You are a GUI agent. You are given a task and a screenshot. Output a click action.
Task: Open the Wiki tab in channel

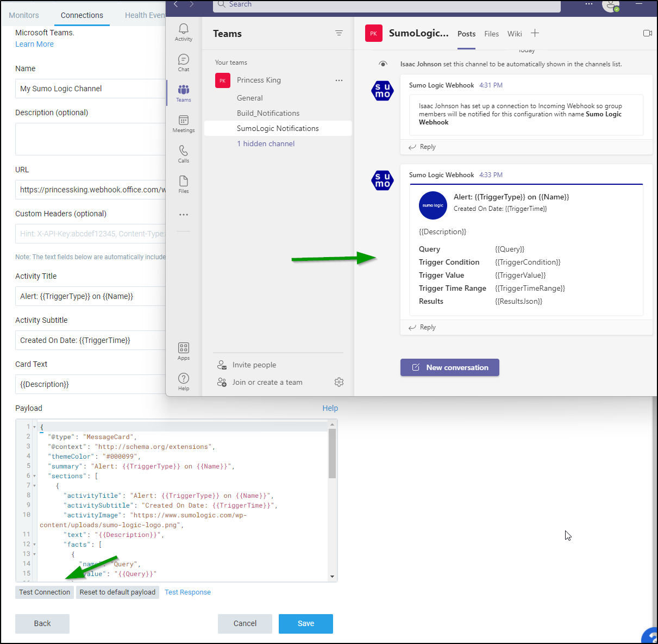pos(515,34)
